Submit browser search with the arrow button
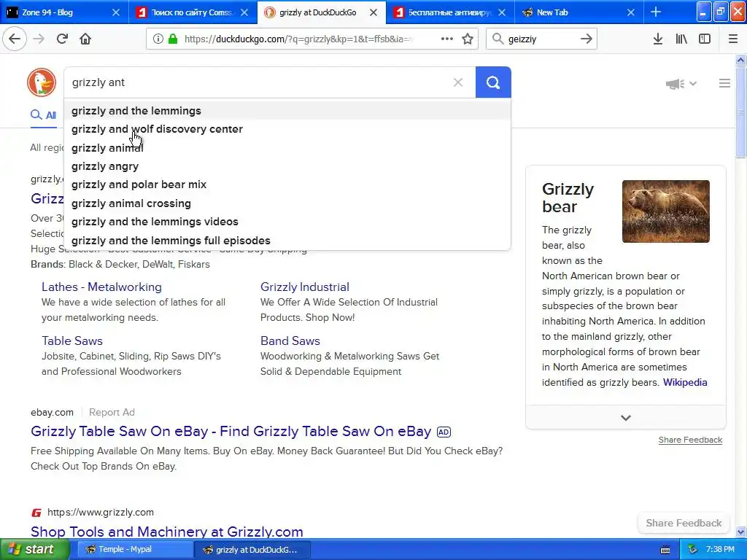 tap(587, 39)
